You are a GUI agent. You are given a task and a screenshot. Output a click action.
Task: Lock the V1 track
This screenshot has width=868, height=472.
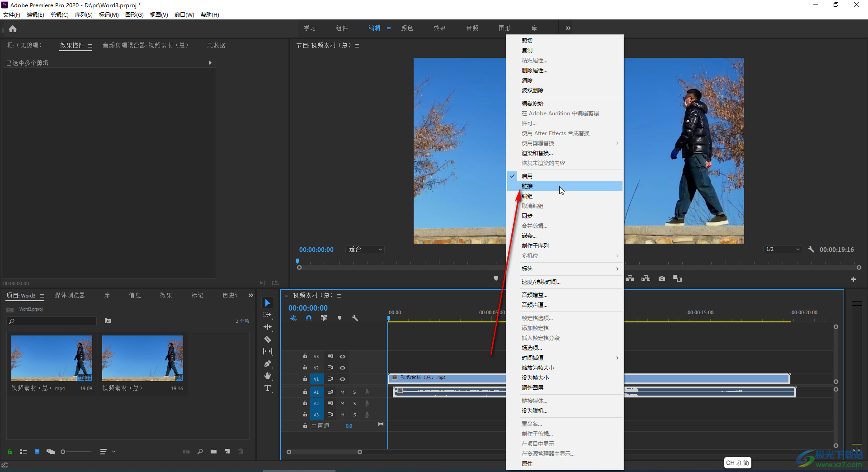pos(305,379)
